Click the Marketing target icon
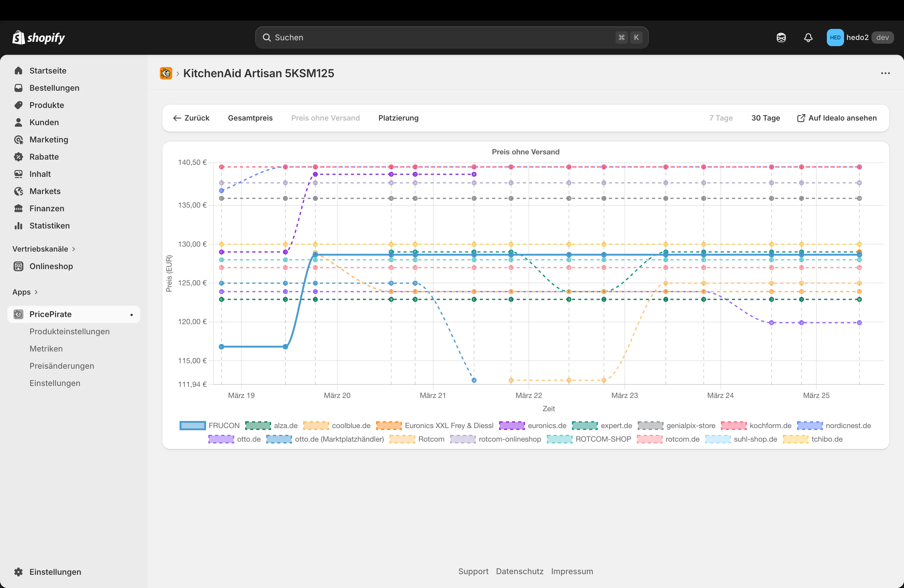The height and width of the screenshot is (588, 904). tap(18, 140)
